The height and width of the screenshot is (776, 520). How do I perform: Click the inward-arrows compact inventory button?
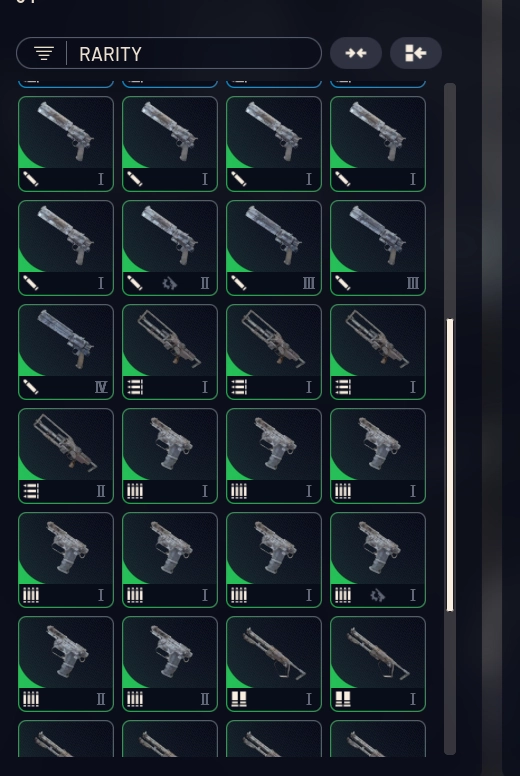tap(356, 53)
